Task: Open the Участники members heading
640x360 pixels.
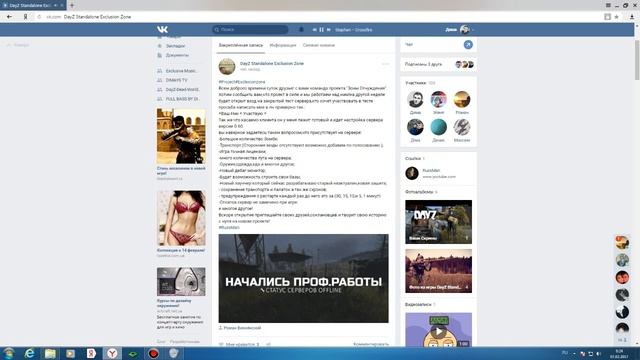Action: (x=416, y=83)
